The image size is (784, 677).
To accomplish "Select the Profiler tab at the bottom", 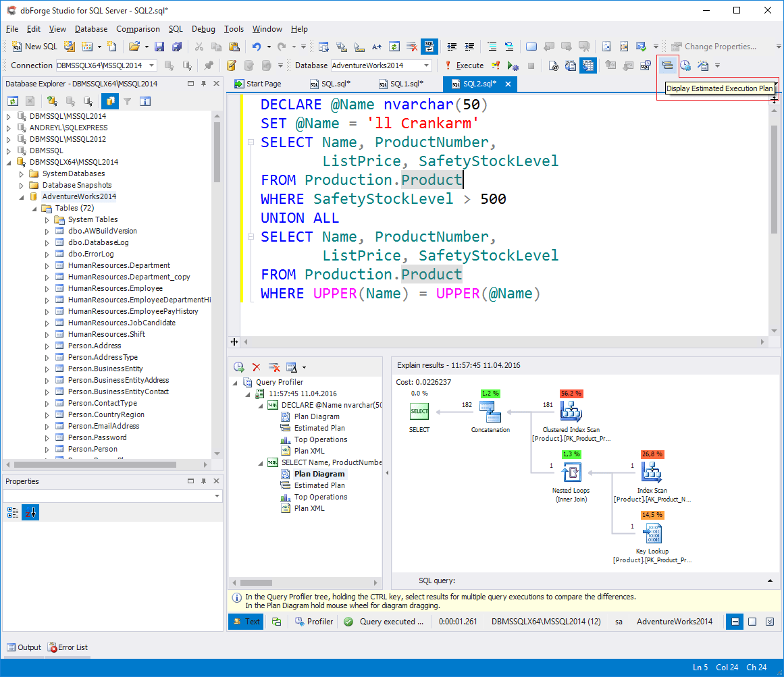I will point(313,621).
